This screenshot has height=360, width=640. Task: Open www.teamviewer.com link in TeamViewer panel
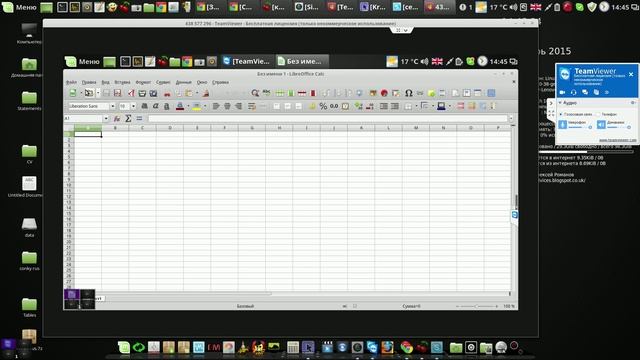(x=617, y=140)
